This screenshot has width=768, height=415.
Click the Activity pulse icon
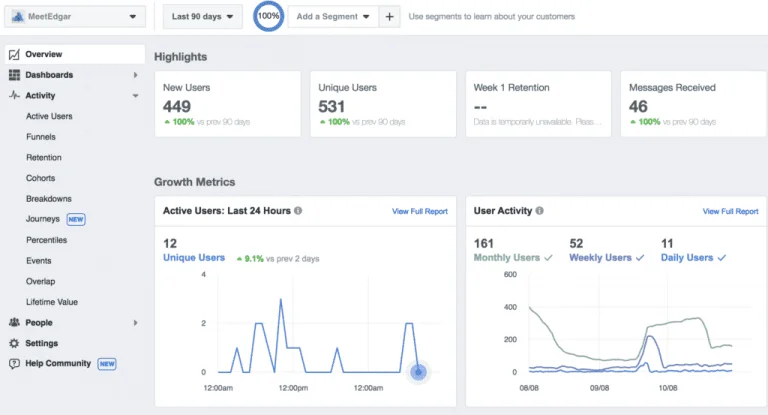click(14, 95)
